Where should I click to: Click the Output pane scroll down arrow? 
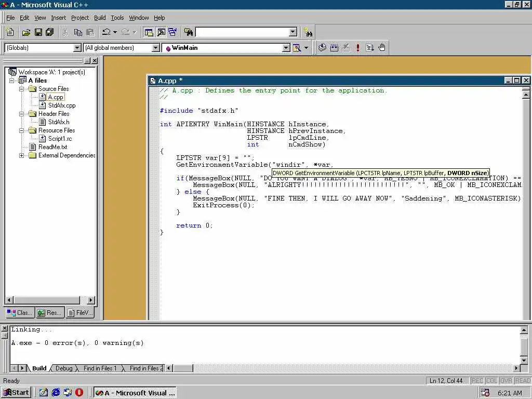524,360
